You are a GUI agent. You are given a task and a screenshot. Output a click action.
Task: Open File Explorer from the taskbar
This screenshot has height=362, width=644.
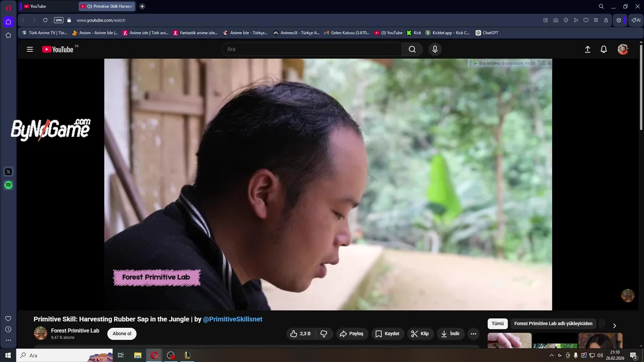coord(137,355)
